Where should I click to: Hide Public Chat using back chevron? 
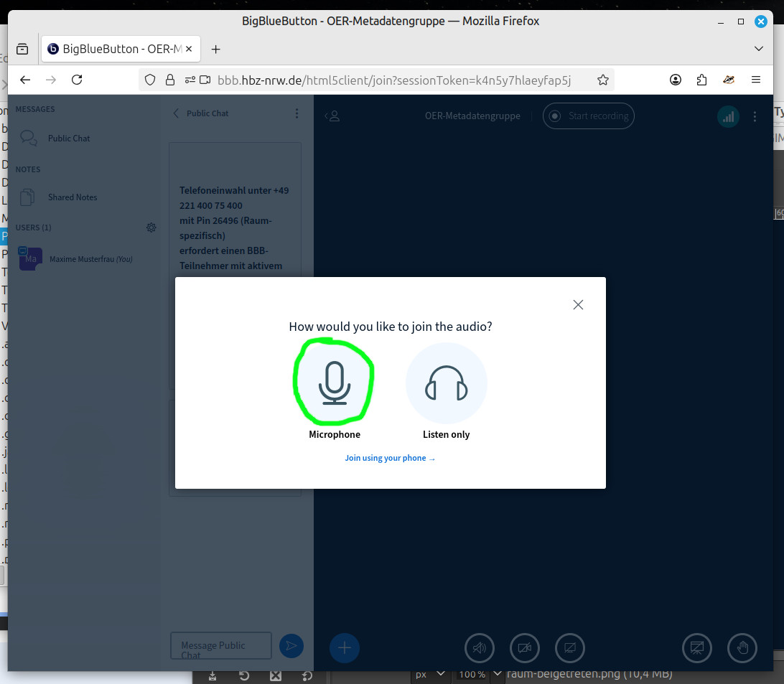click(177, 113)
